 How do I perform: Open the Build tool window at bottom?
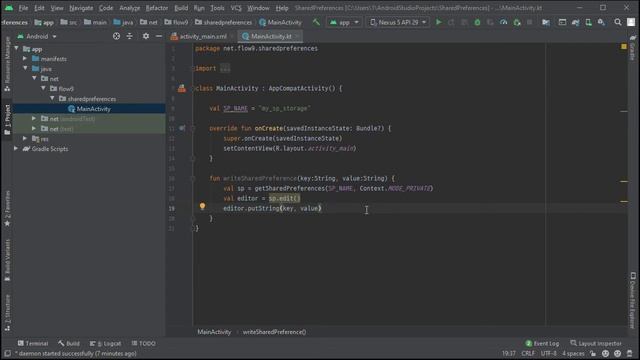click(69, 343)
